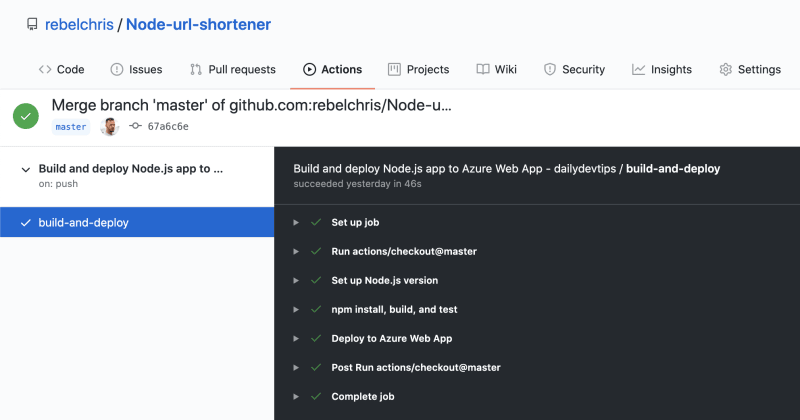This screenshot has width=800, height=420.
Task: Click the Set up Node.js version checkmark
Action: coord(316,280)
